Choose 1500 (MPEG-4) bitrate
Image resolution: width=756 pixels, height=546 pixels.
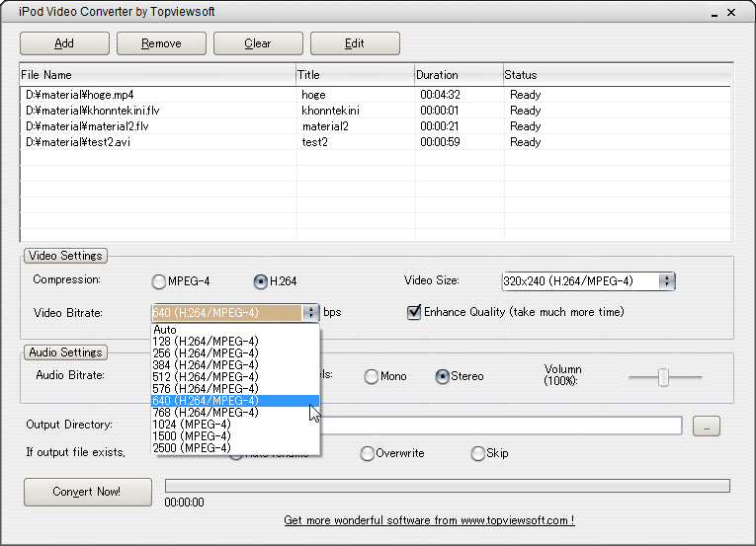(235, 436)
